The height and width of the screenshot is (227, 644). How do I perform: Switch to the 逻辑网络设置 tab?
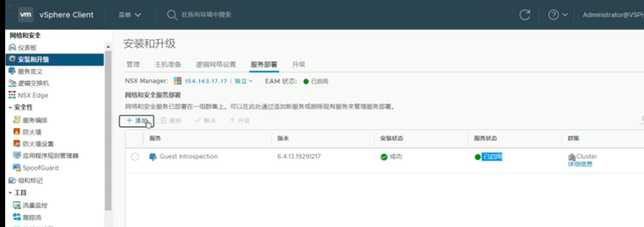(216, 65)
